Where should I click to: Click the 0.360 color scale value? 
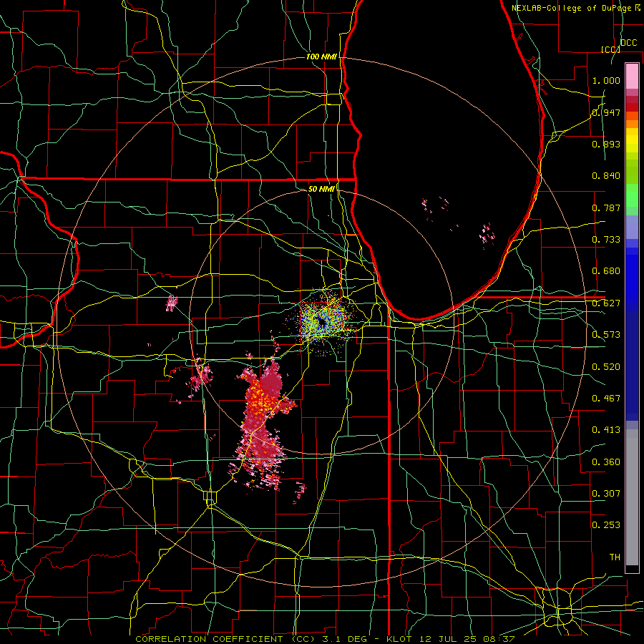pos(606,462)
